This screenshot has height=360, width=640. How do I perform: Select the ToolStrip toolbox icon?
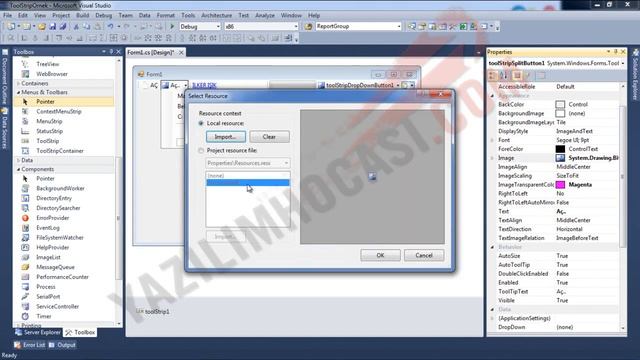pyautogui.click(x=25, y=141)
